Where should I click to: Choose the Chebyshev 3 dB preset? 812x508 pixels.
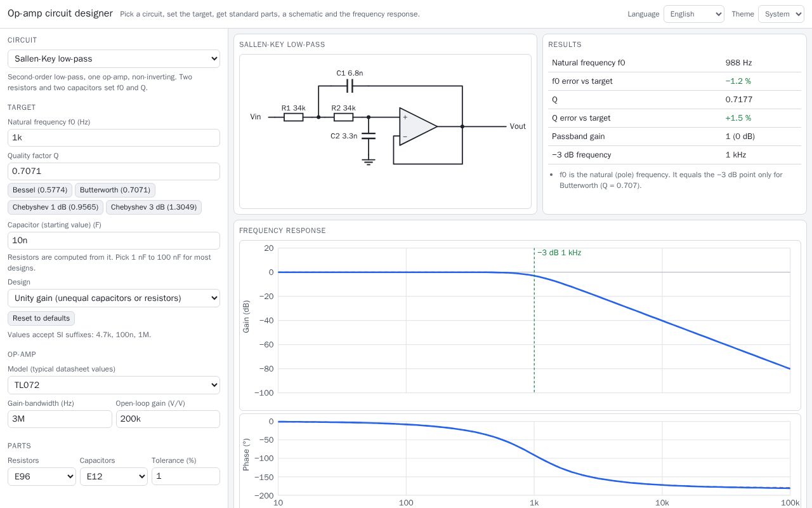(x=154, y=207)
